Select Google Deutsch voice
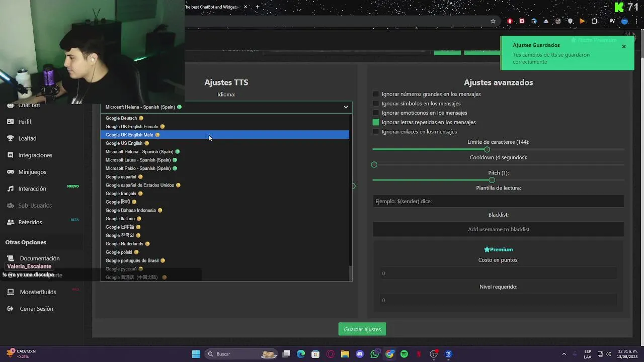Screen dimensions: 644x362 pyautogui.click(x=224, y=118)
